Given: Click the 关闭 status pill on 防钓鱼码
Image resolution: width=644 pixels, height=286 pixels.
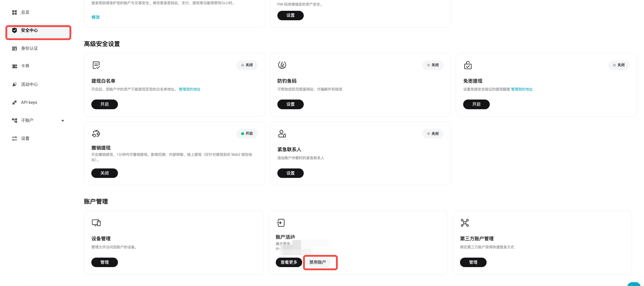Looking at the screenshot, I should (x=432, y=65).
